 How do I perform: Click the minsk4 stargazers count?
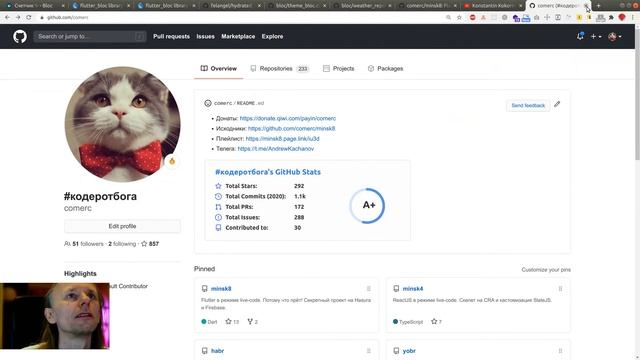pos(436,322)
